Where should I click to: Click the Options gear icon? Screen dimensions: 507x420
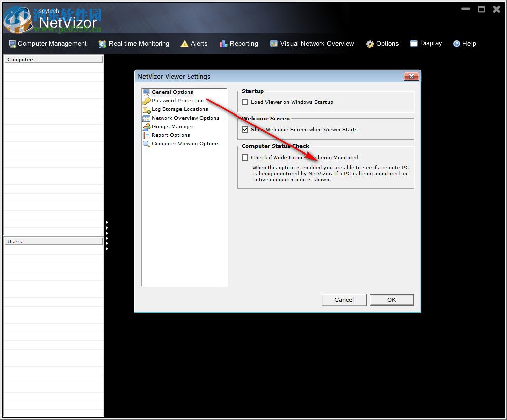[x=369, y=43]
